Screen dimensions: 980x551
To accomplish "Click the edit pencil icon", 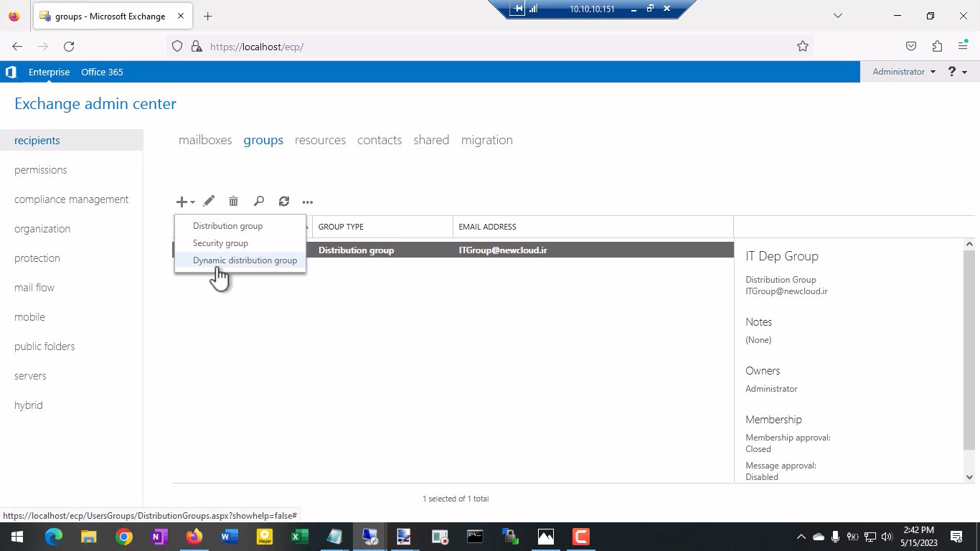I will (x=209, y=202).
